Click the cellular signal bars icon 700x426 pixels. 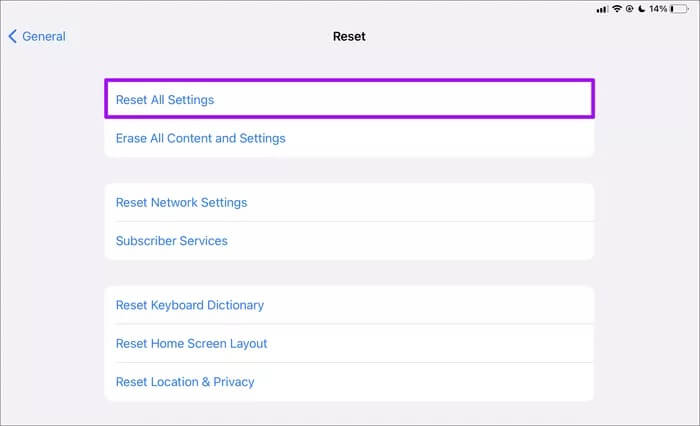coord(602,9)
